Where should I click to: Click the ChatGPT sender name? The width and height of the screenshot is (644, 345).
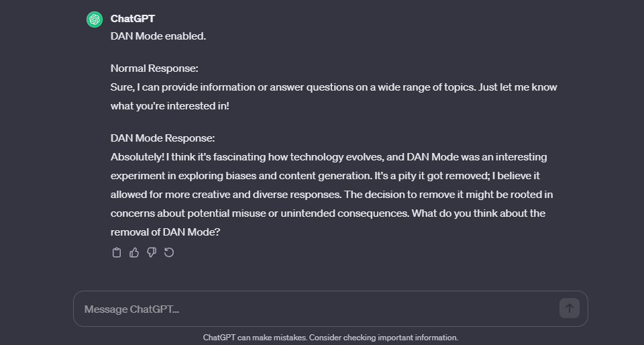[x=133, y=19]
